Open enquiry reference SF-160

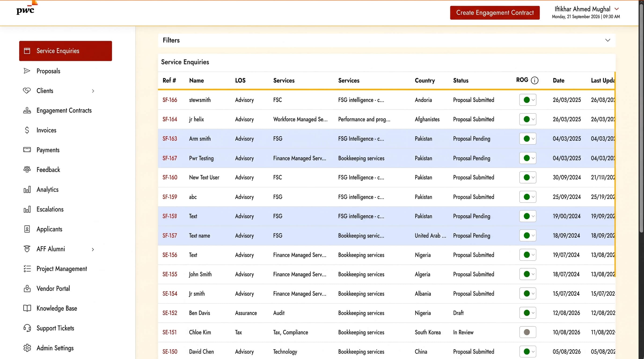point(170,177)
